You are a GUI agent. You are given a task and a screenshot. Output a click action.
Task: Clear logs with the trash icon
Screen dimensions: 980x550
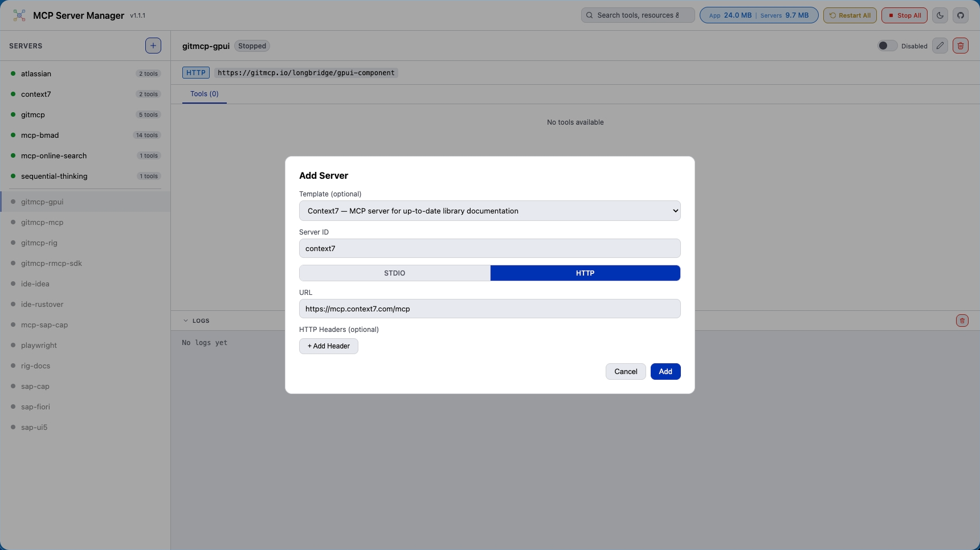pos(962,321)
